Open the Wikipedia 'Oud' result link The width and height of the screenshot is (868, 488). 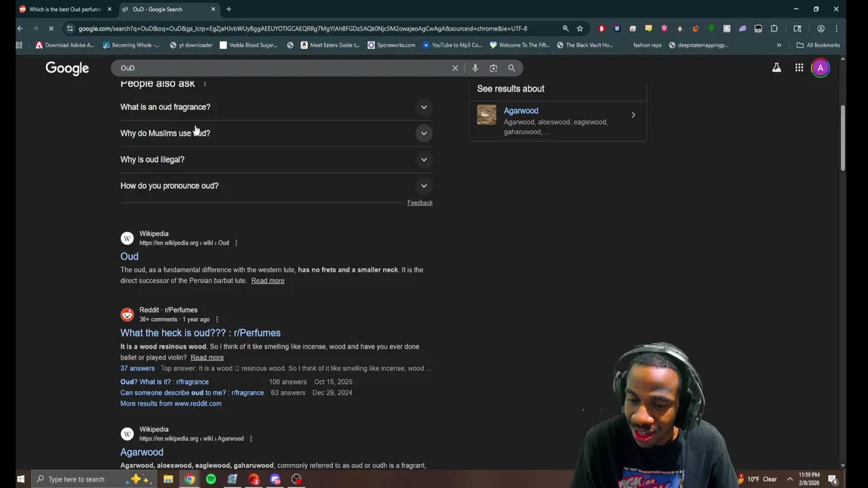pyautogui.click(x=130, y=256)
